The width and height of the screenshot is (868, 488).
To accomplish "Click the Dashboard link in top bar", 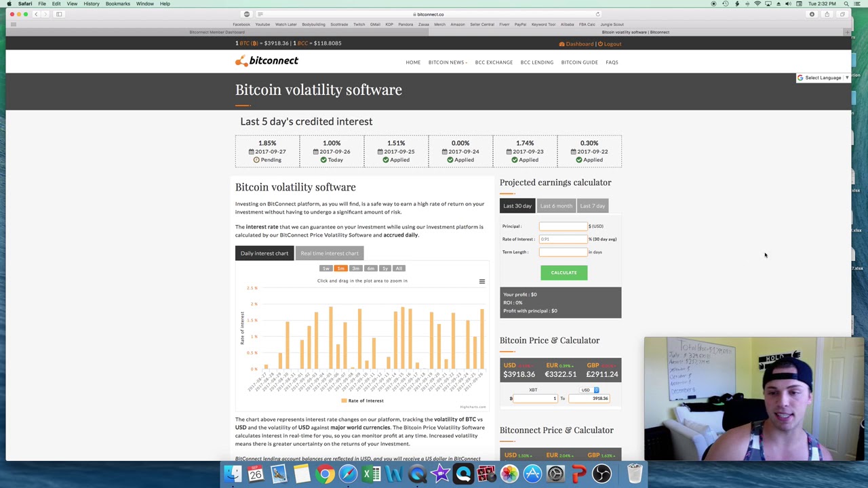I will (576, 44).
